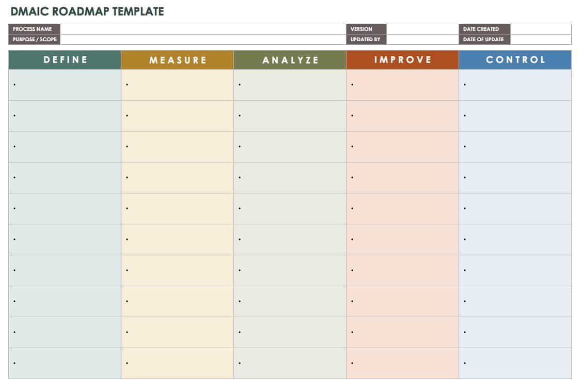Click the Date Created input field

coord(541,29)
